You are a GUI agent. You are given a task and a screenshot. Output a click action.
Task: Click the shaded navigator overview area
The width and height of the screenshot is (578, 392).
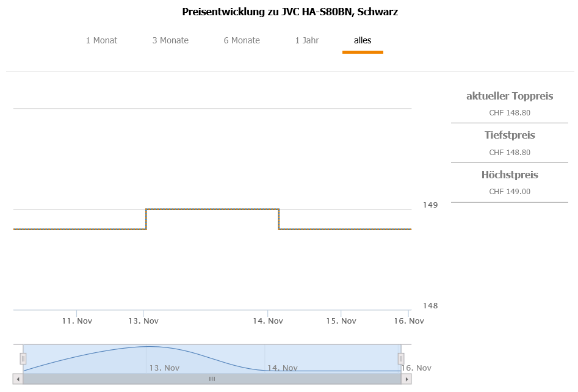(212, 357)
